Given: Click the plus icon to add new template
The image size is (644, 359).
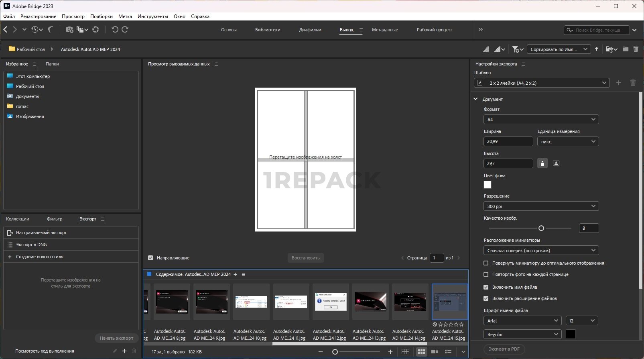Looking at the screenshot, I should 619,83.
